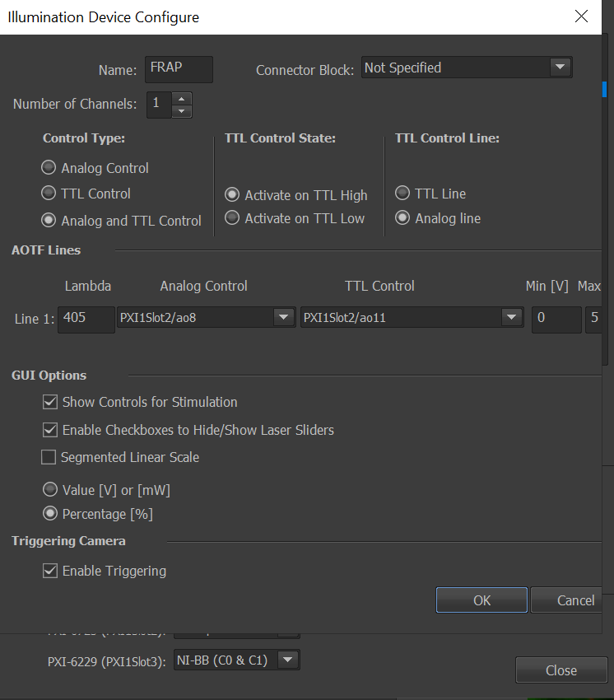Click the Lambda field showing 405

[86, 318]
